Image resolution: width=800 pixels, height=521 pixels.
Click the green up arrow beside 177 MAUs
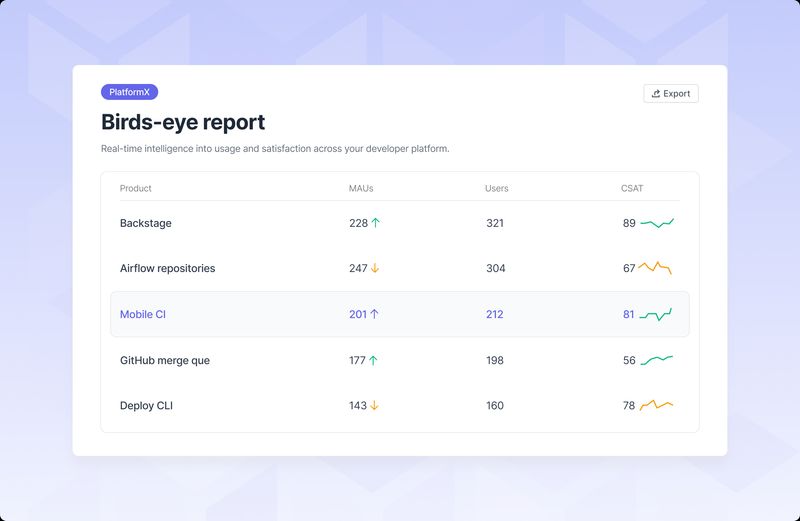pos(374,360)
